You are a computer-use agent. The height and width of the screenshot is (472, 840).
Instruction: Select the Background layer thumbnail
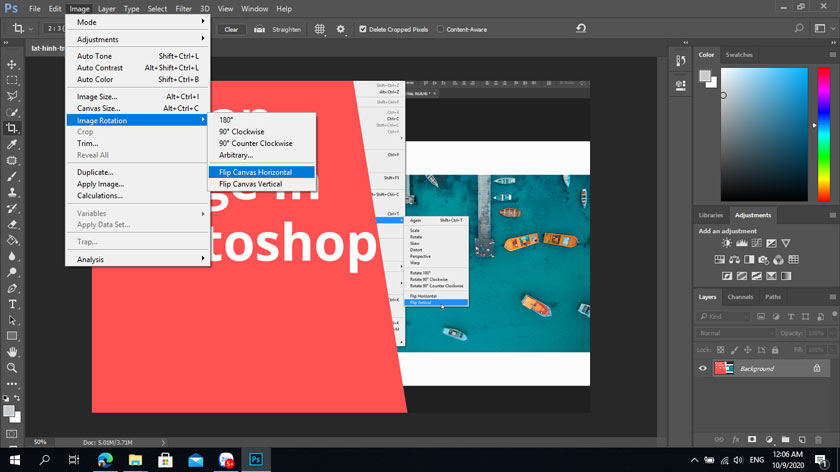(x=724, y=368)
